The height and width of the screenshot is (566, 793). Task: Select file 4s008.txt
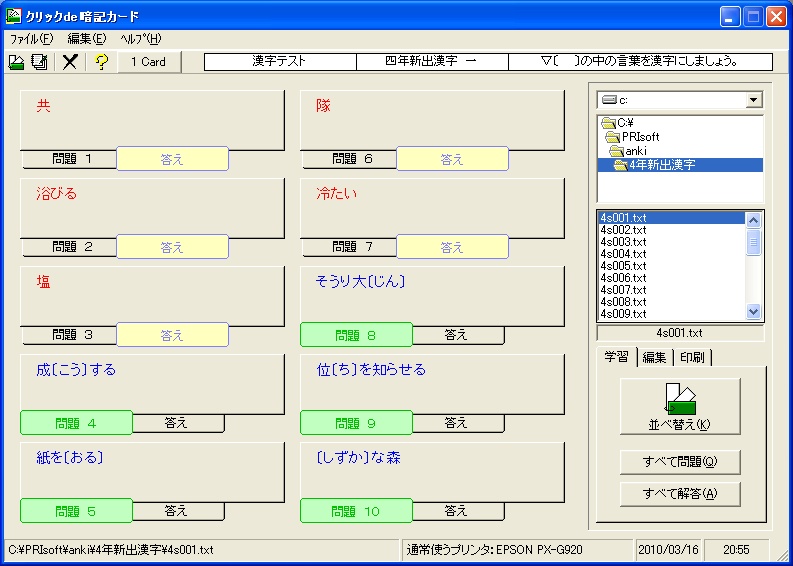[x=672, y=302]
